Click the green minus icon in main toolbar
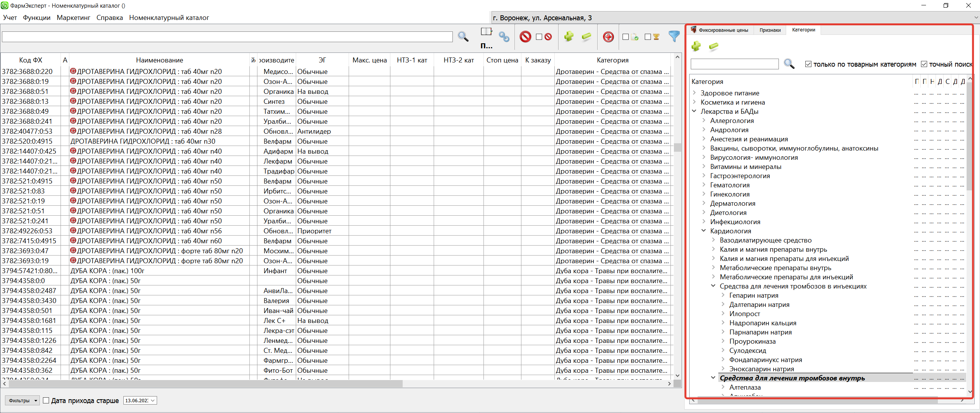The image size is (980, 413). (x=586, y=36)
